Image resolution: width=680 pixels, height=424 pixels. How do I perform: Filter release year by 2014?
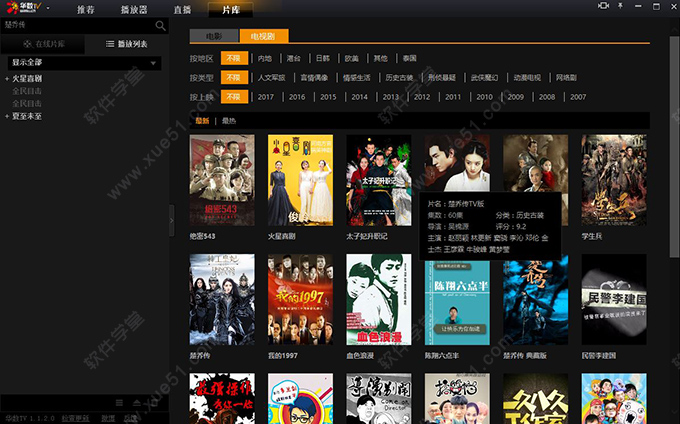coord(359,97)
